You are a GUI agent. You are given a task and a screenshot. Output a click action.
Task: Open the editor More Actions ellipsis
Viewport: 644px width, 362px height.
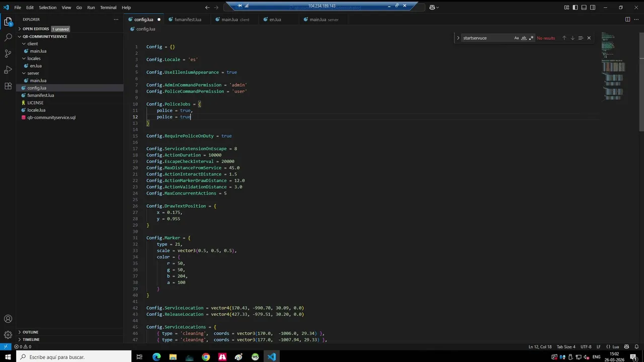click(637, 20)
